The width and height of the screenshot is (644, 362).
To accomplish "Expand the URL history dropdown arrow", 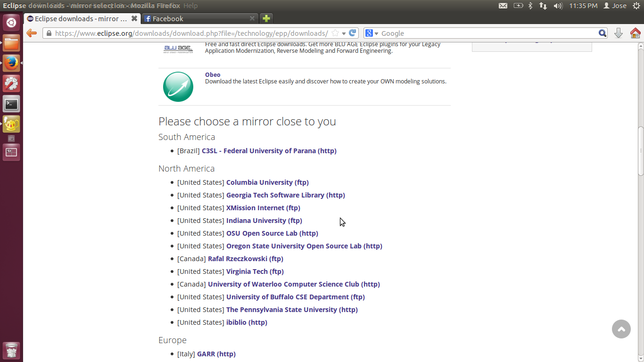I will pyautogui.click(x=344, y=33).
